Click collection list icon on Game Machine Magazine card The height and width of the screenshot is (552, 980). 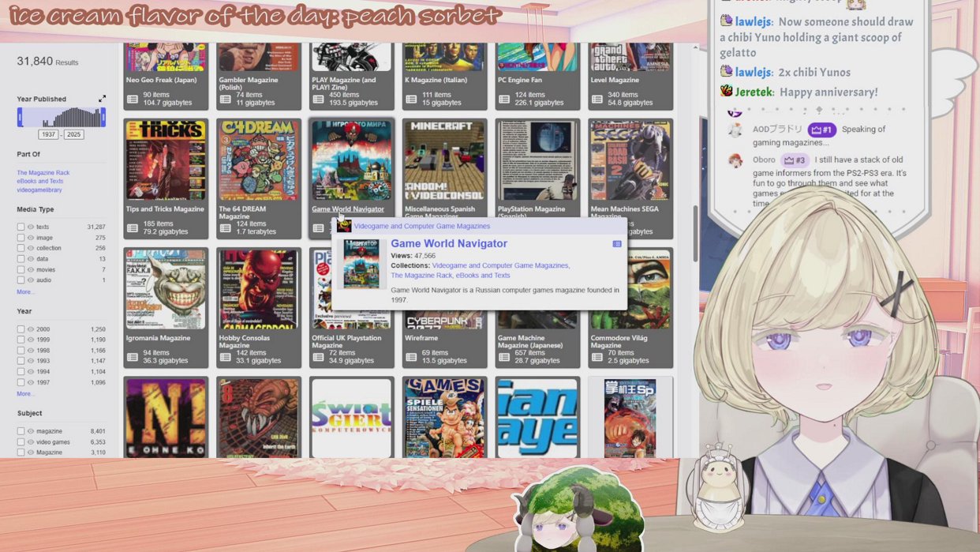505,357
